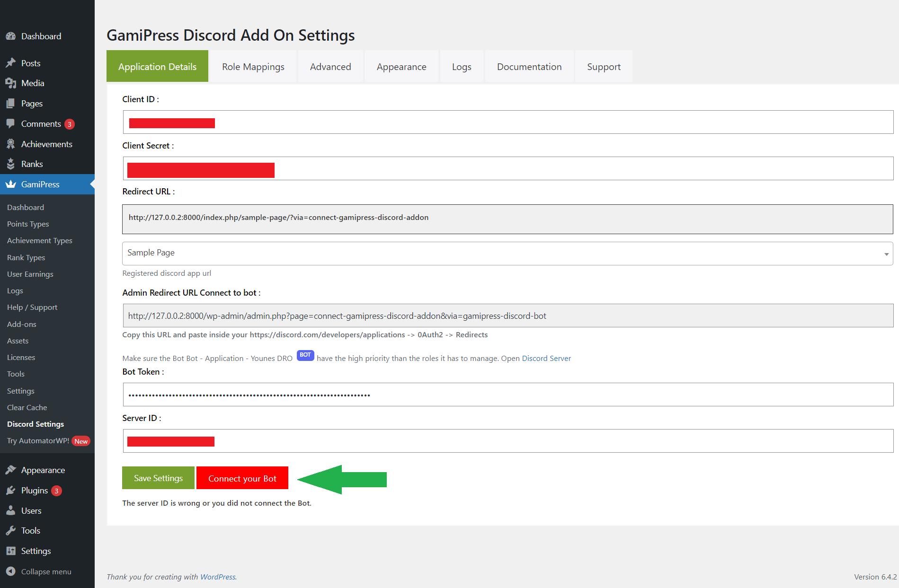This screenshot has height=588, width=899.
Task: Select the Posts pushpin icon
Action: click(11, 62)
